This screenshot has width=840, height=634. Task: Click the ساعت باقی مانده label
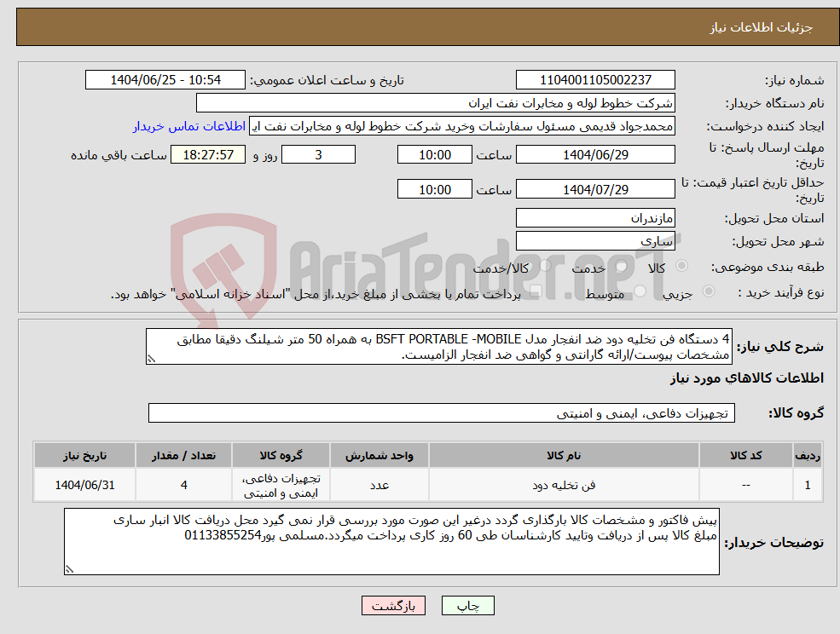tap(119, 155)
